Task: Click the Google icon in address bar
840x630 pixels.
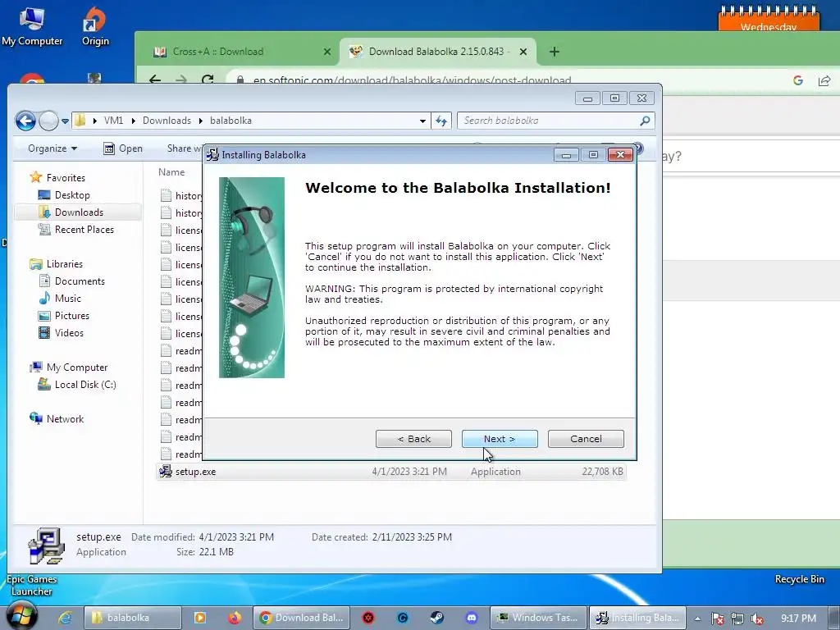Action: 797,80
